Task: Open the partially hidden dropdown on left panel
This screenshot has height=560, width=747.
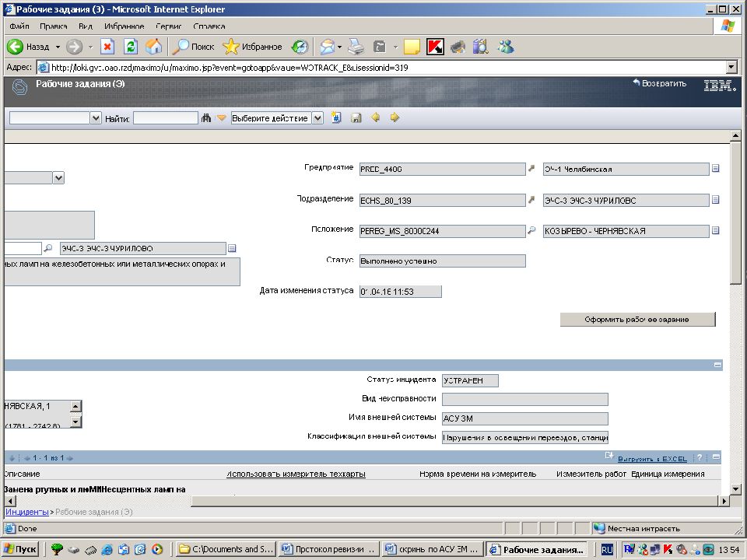Action: coord(58,178)
